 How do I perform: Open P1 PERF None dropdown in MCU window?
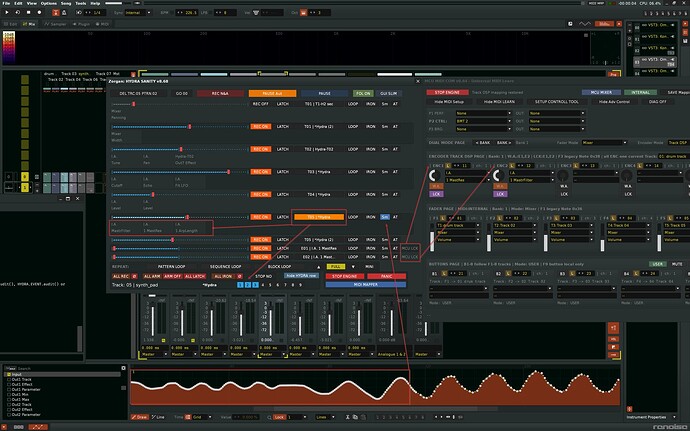tap(483, 113)
